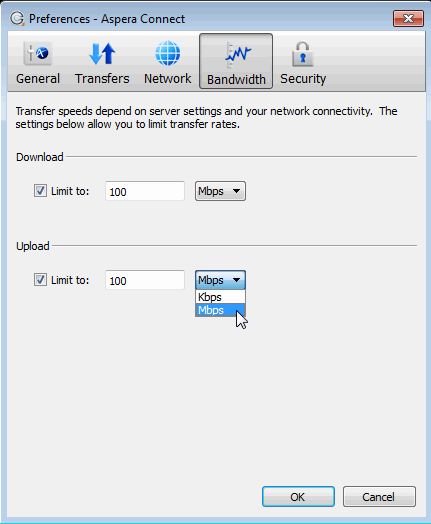This screenshot has width=431, height=524.
Task: Open the General preferences slider icon
Action: (x=38, y=53)
